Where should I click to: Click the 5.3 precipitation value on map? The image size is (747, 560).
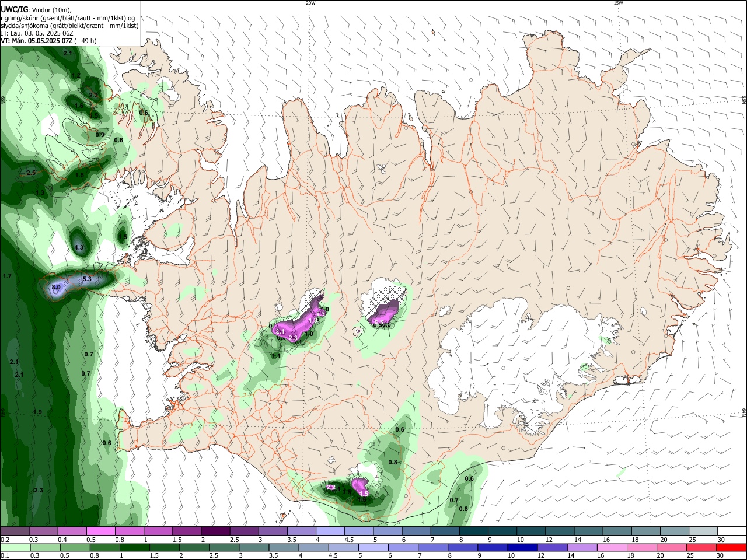coord(87,279)
